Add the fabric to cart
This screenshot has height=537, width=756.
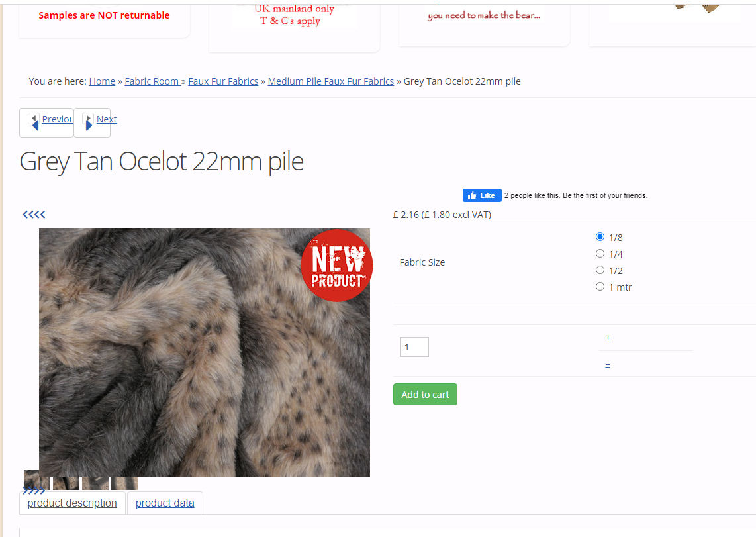(425, 395)
